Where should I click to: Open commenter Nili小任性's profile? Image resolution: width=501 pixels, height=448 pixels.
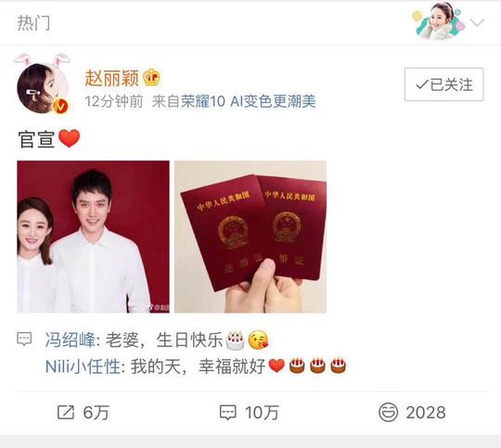(x=83, y=366)
